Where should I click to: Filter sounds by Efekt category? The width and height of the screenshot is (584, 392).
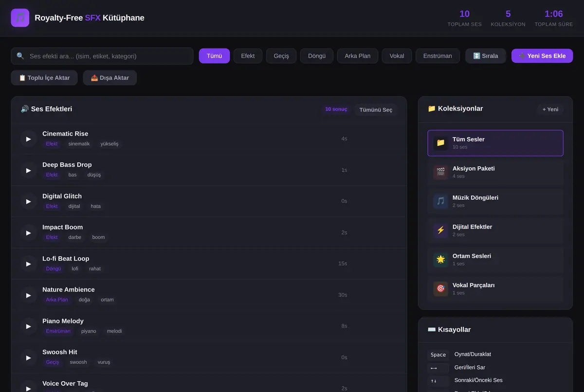(x=248, y=56)
